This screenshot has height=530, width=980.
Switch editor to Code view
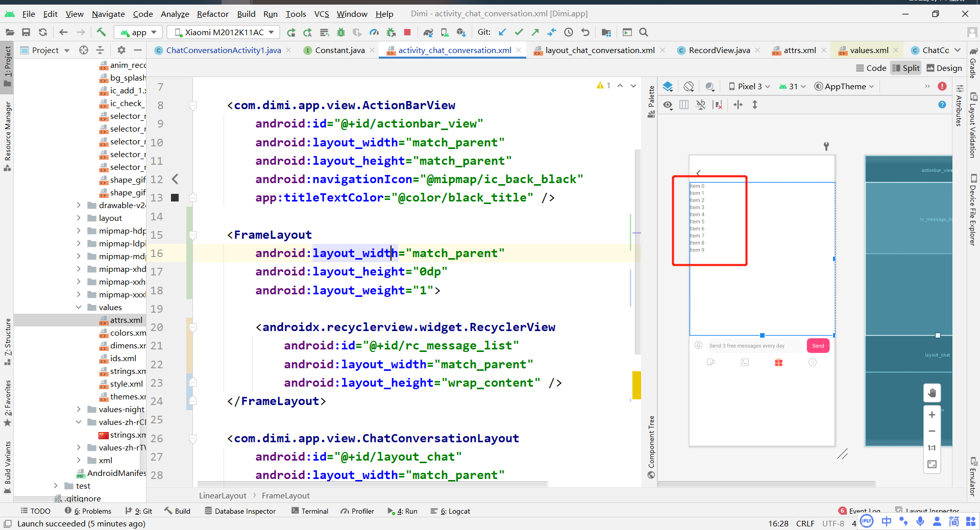pos(871,68)
